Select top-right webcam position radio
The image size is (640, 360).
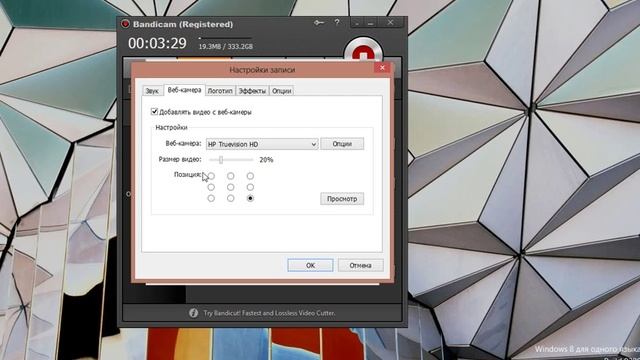coord(250,176)
